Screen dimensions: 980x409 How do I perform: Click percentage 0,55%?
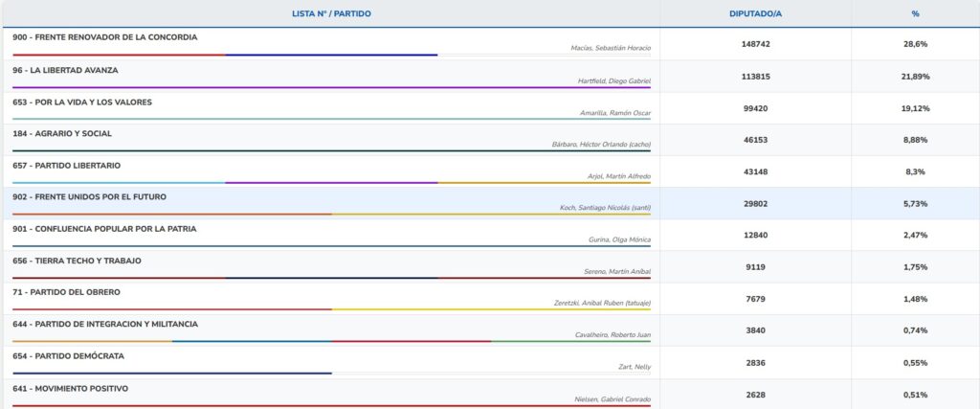915,363
